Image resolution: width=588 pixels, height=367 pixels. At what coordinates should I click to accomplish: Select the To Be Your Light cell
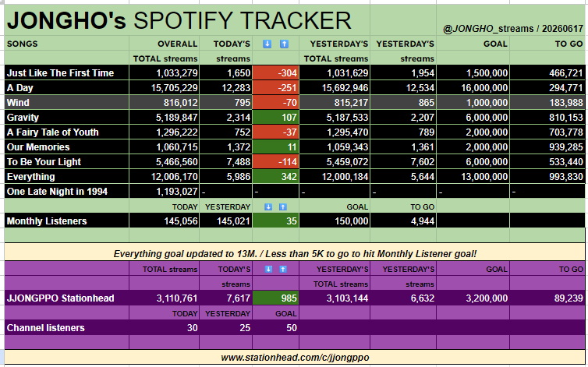(67, 161)
